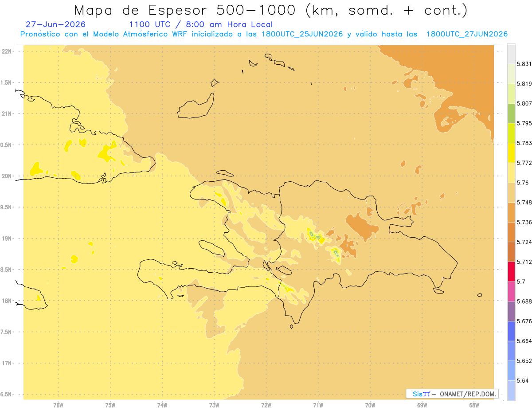Select the pink swatch between 5.7 and 5.688

511,291
